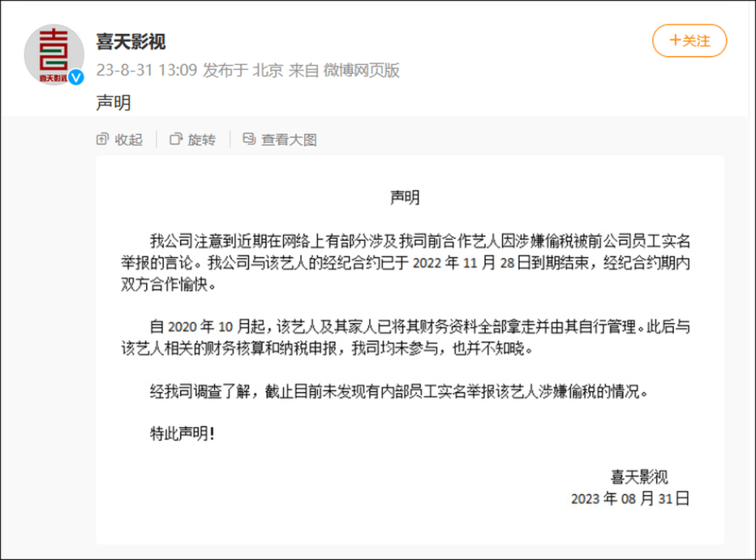This screenshot has width=756, height=560.
Task: Click the icon beside 查看大图
Action: 249,139
